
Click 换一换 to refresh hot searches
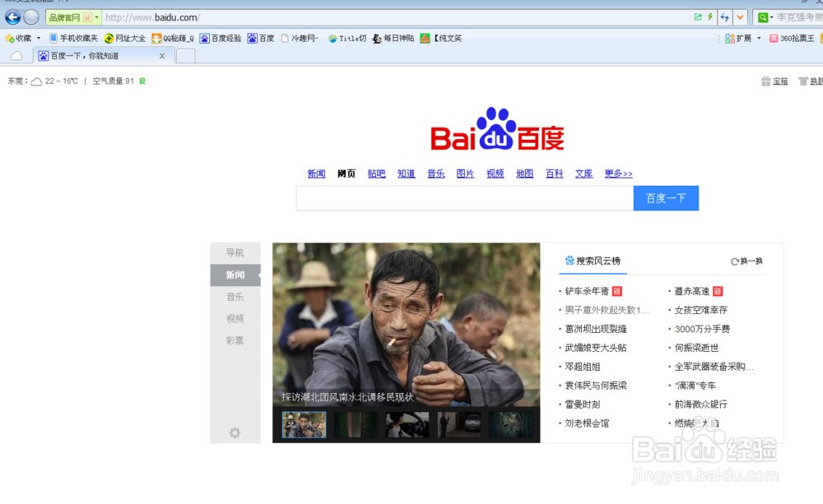[746, 261]
